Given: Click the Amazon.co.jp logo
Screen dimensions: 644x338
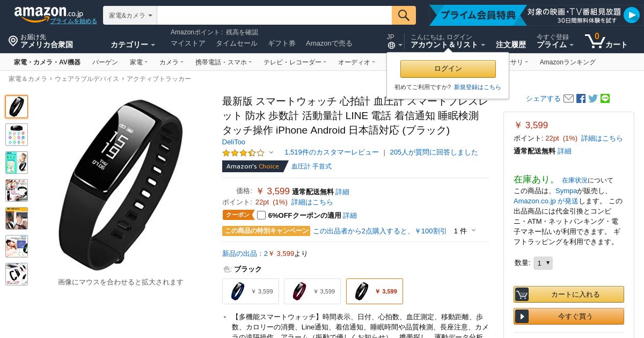Looking at the screenshot, I should (48, 13).
